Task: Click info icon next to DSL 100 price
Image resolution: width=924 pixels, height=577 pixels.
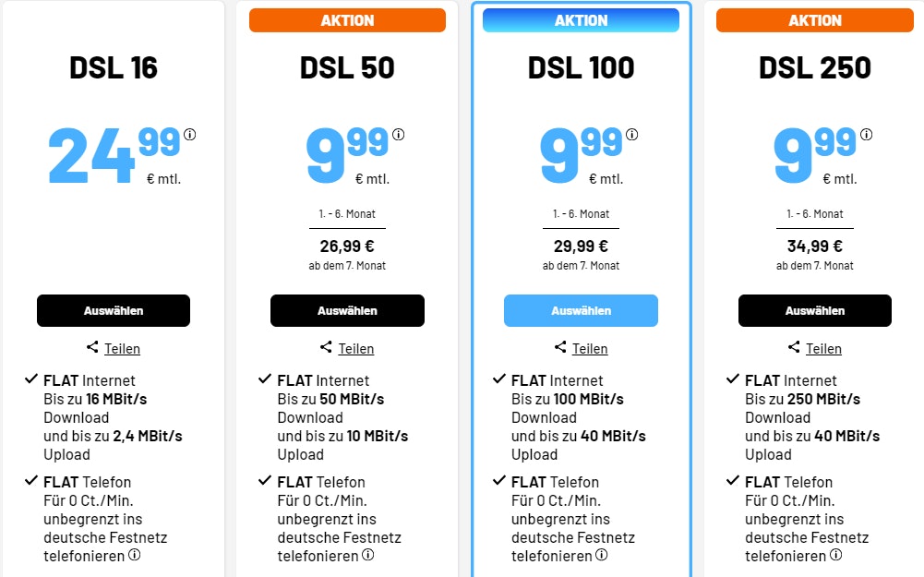Action: click(631, 135)
